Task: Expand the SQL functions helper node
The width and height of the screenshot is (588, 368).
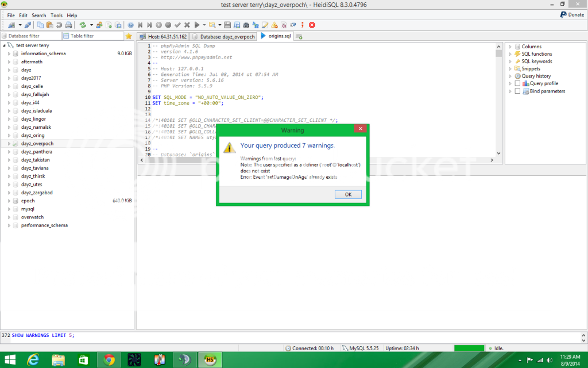Action: pyautogui.click(x=510, y=54)
